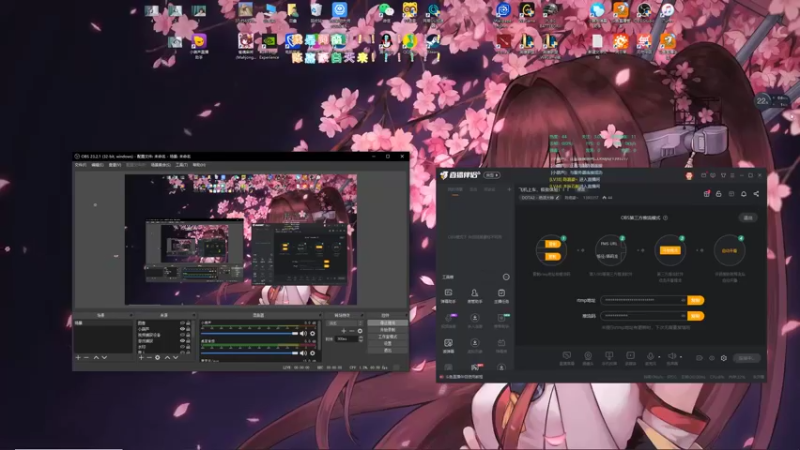This screenshot has height=450, width=800.
Task: Open 房管助手 tool in 直播伴侣 toolbox
Action: 474,295
